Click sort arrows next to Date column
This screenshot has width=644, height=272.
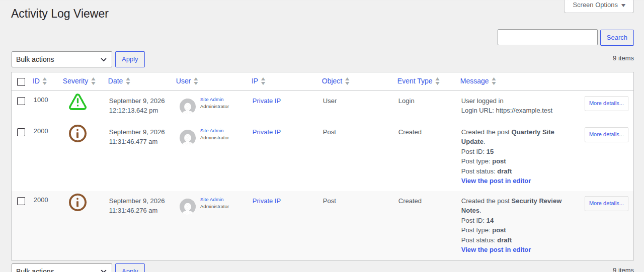point(128,81)
